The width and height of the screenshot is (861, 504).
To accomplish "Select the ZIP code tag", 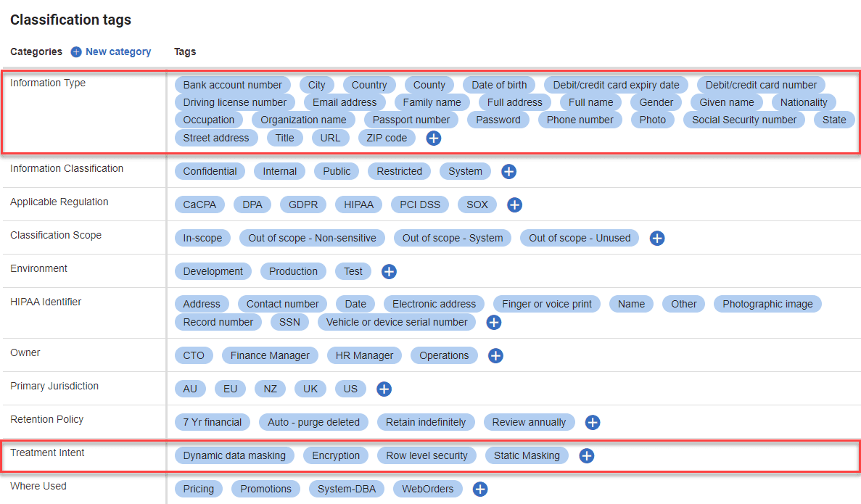I will click(x=387, y=139).
